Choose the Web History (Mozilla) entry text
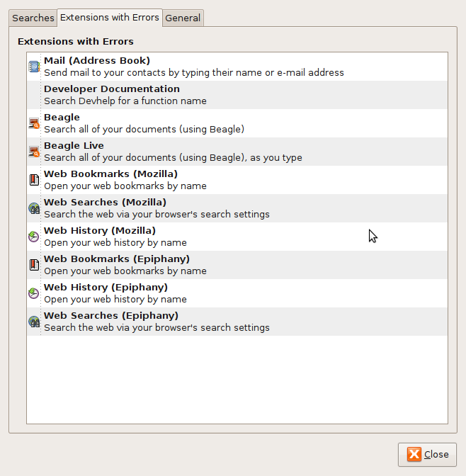 (x=100, y=231)
